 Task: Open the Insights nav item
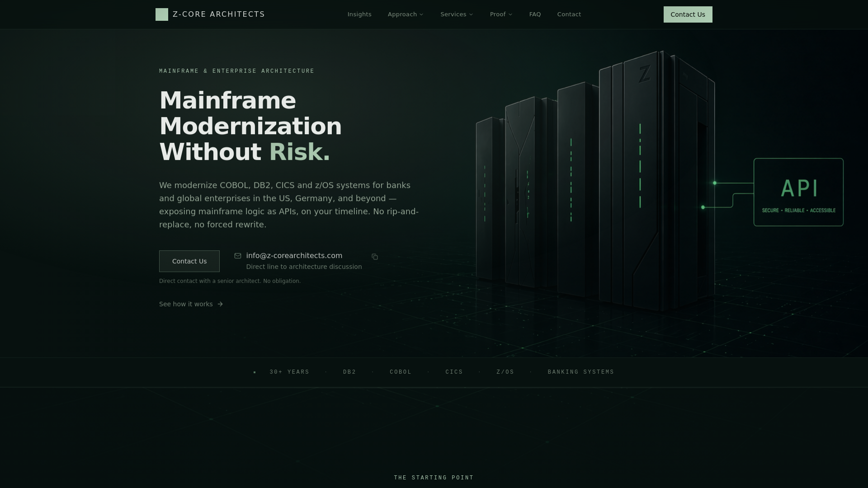click(x=359, y=14)
